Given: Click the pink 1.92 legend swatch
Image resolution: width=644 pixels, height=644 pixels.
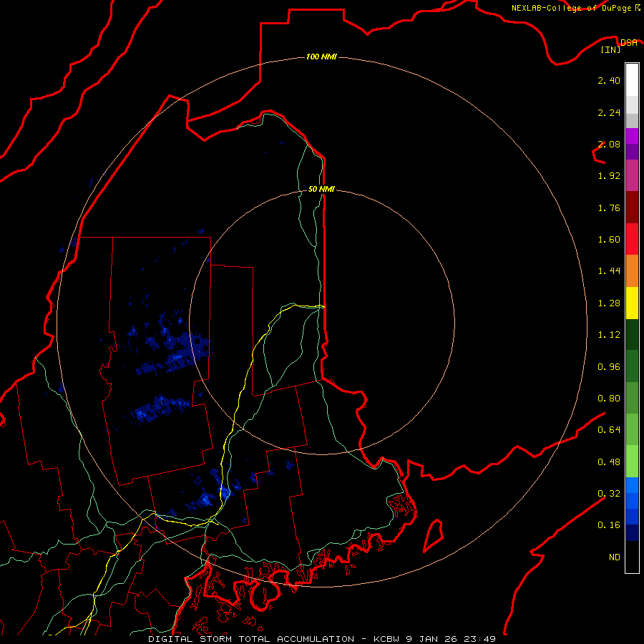Looking at the screenshot, I should (x=632, y=175).
